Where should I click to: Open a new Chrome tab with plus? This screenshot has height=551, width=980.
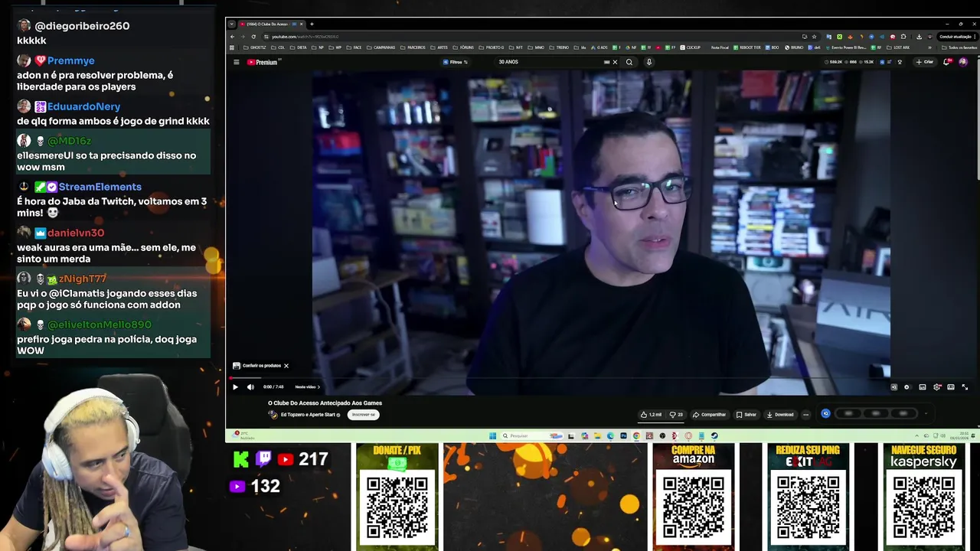[x=312, y=24]
